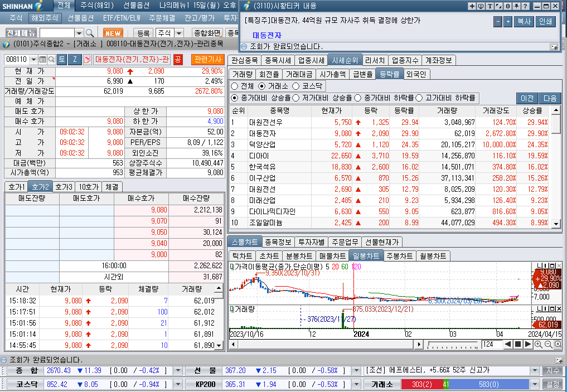This screenshot has height=392, width=567.
Task: Go to 다음 page of rankings
Action: click(550, 98)
